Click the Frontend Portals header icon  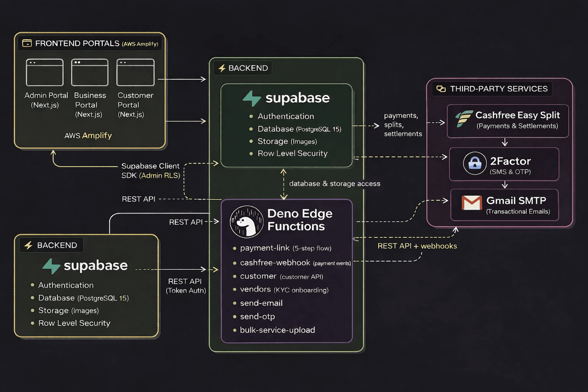tap(27, 43)
